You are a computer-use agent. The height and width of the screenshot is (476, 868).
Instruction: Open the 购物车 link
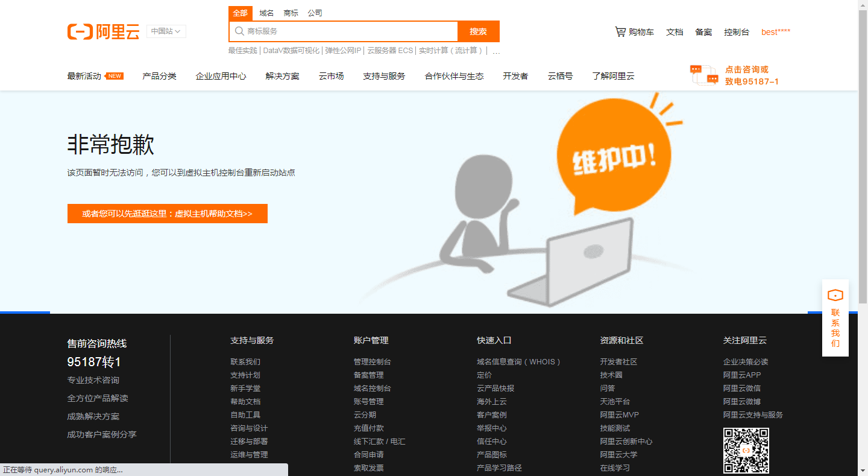[x=641, y=32]
